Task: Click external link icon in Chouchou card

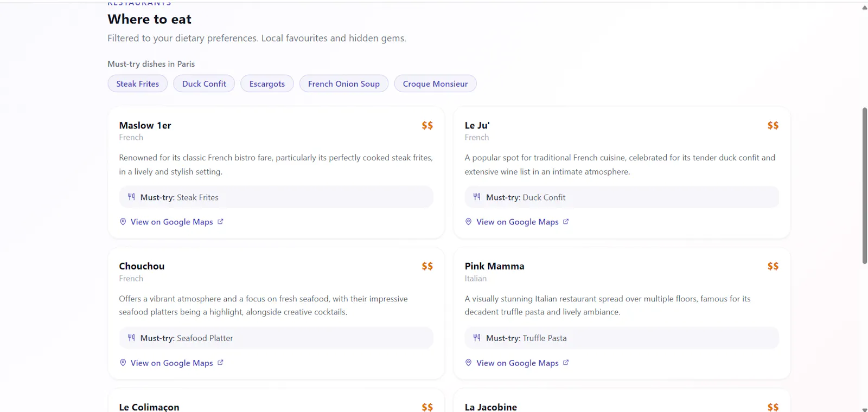Action: [220, 362]
